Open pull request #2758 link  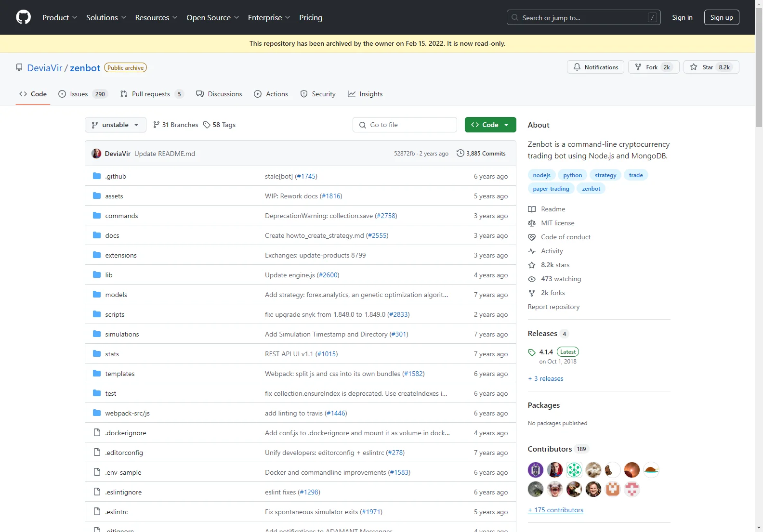click(x=386, y=216)
